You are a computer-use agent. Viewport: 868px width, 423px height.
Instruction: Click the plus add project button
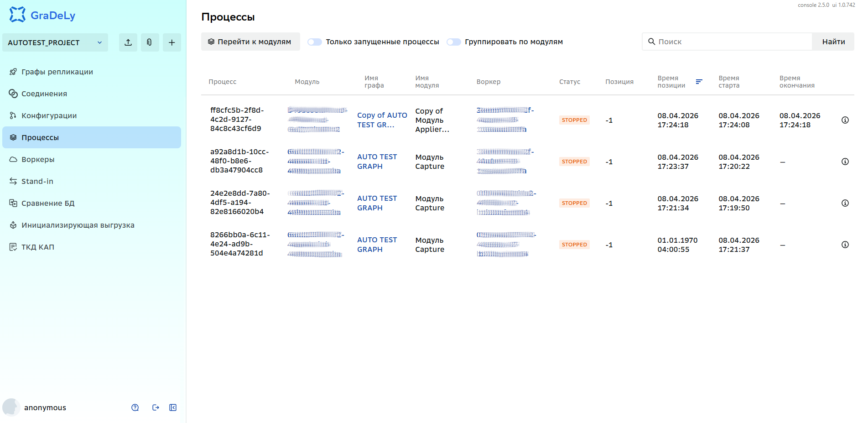(172, 42)
